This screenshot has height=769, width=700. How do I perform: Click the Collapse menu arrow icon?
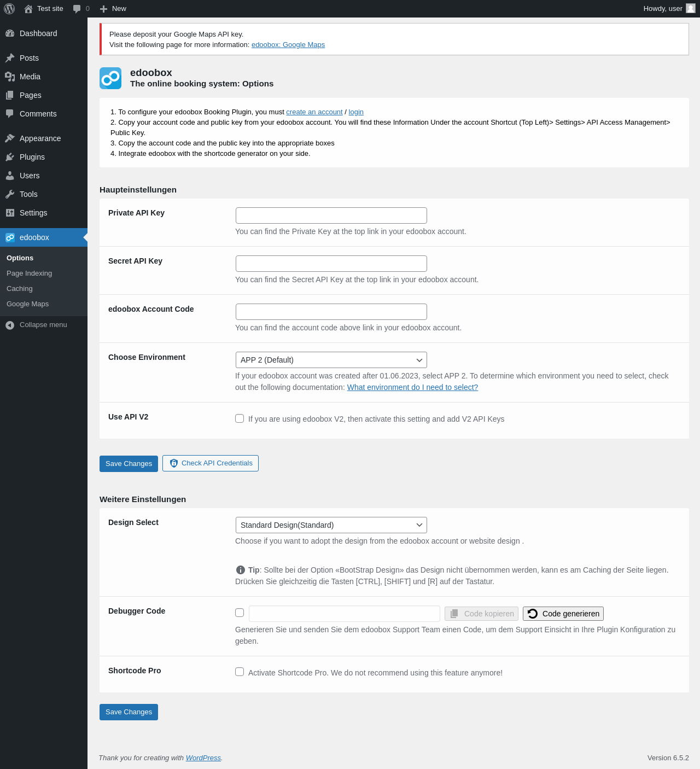pyautogui.click(x=10, y=325)
